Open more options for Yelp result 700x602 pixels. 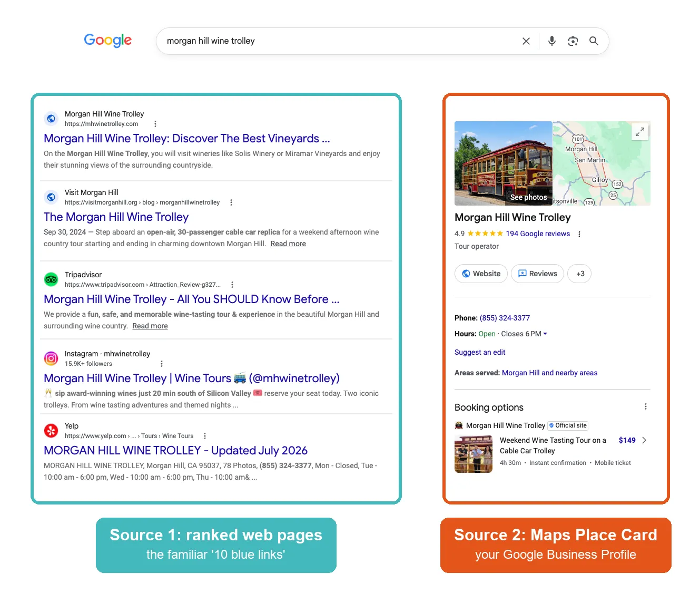204,436
